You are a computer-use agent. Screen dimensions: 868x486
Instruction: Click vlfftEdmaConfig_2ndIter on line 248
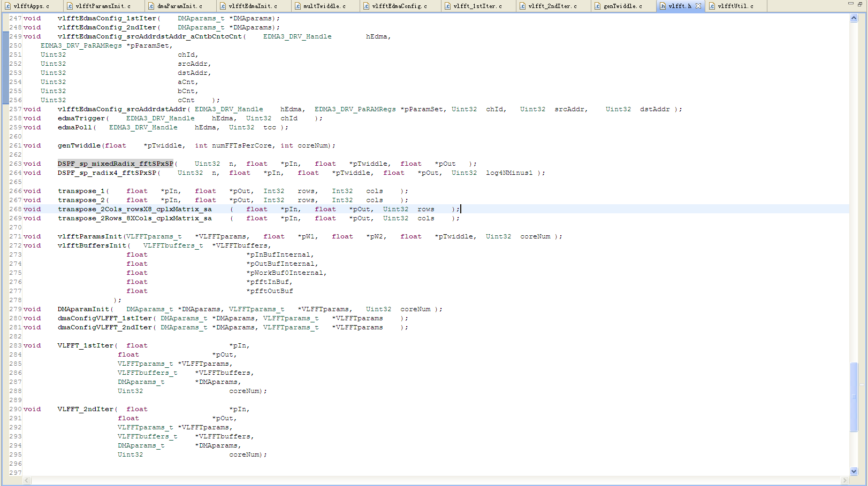point(107,27)
